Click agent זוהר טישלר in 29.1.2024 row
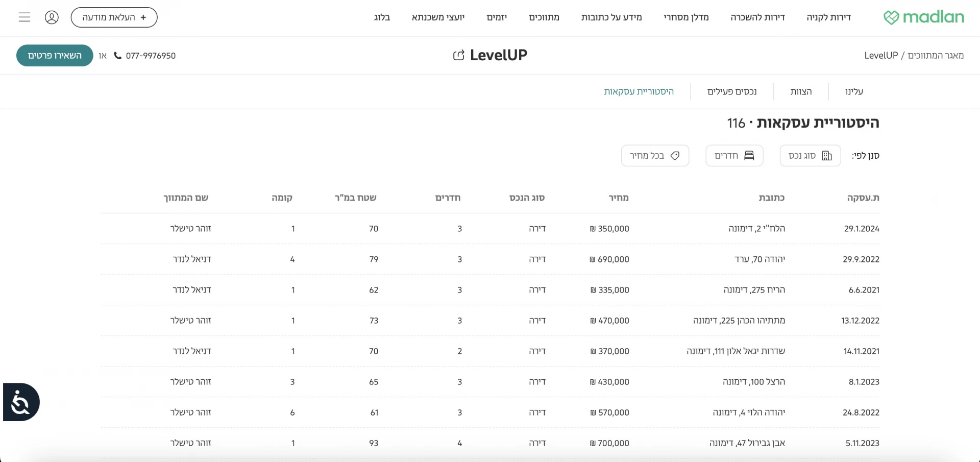Screen dimensions: 980x462 [x=190, y=229]
